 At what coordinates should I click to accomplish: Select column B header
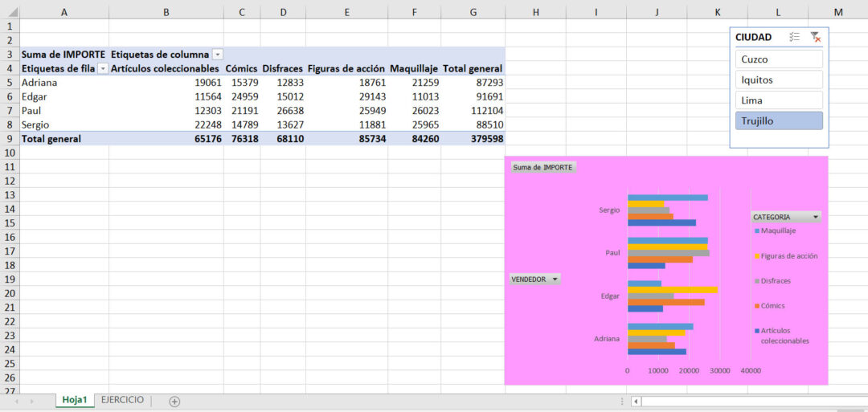(x=166, y=12)
